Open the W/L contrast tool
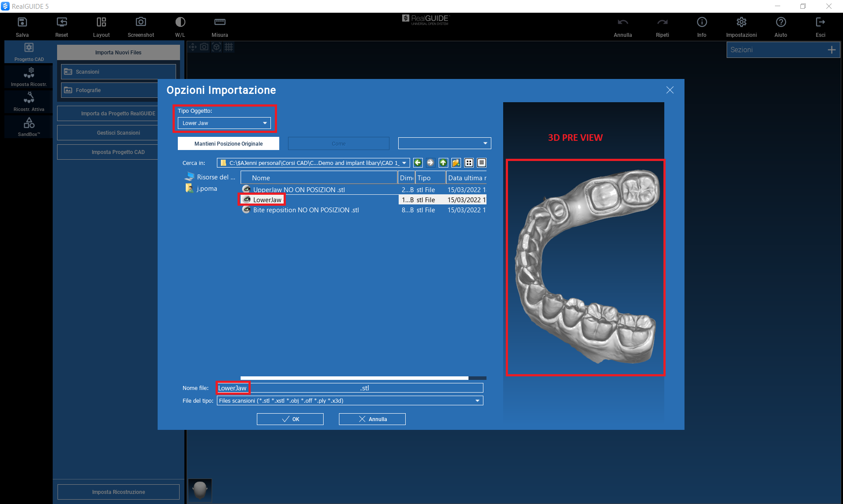The width and height of the screenshot is (843, 504). 180,22
